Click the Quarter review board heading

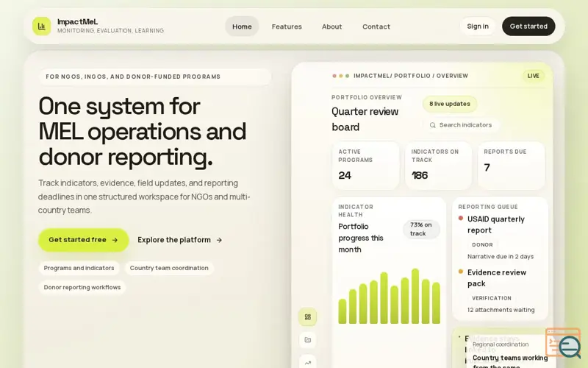(x=365, y=119)
